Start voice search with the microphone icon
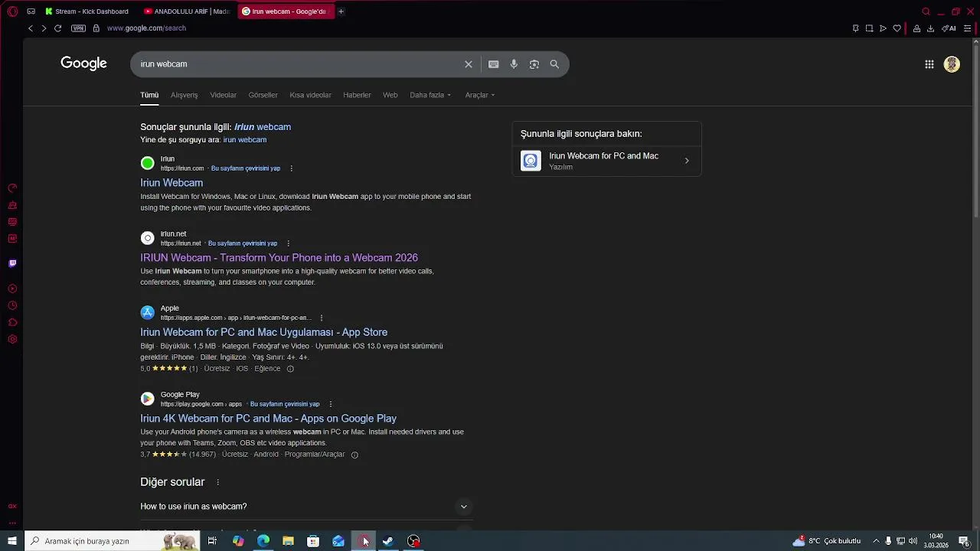 point(514,64)
